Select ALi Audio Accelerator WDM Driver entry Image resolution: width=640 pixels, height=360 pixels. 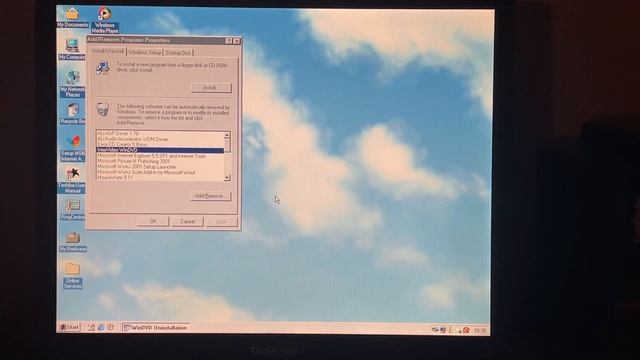point(160,139)
